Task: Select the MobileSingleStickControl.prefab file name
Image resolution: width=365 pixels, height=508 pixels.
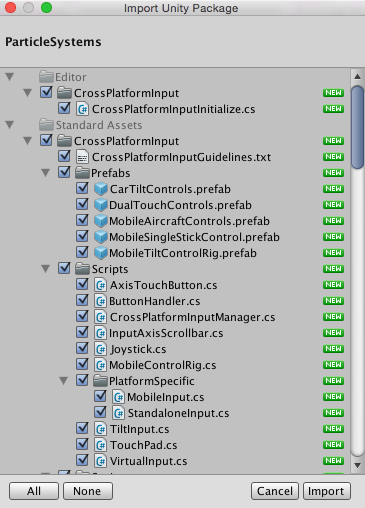Action: pyautogui.click(x=194, y=237)
